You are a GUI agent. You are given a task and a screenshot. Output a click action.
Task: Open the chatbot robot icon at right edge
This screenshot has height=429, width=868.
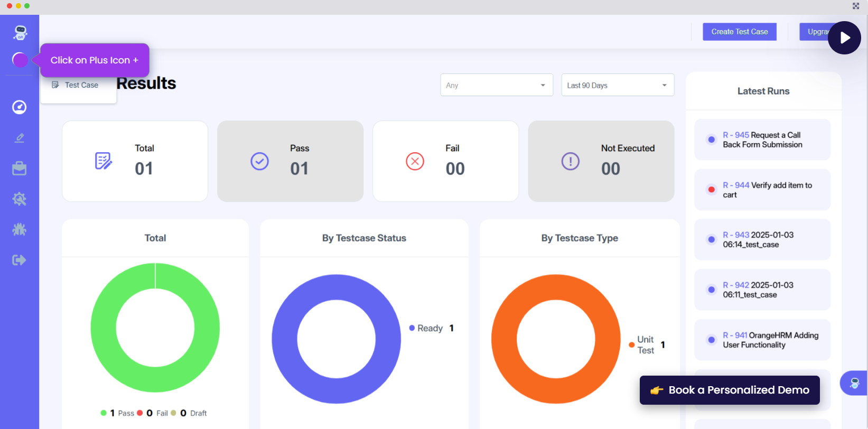[x=854, y=383]
